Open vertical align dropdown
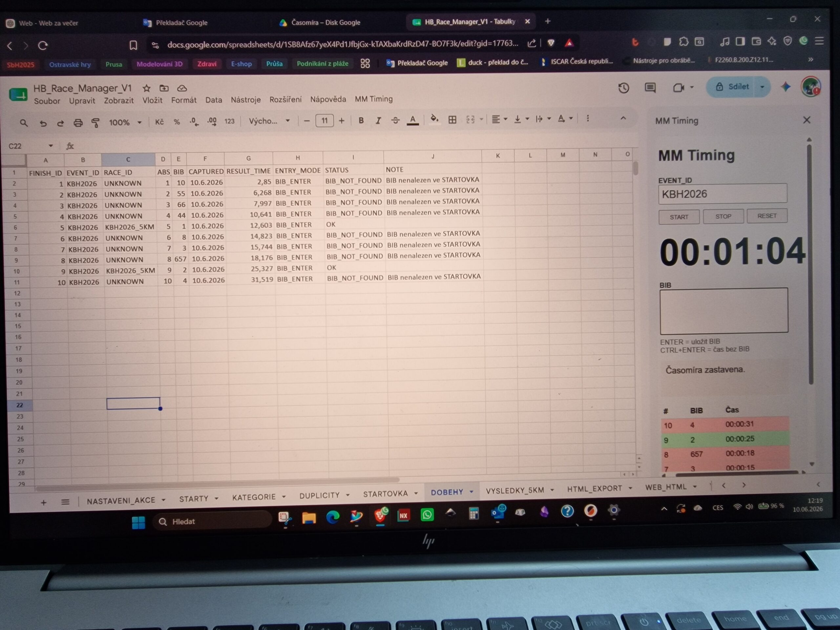The height and width of the screenshot is (630, 840). pyautogui.click(x=521, y=119)
